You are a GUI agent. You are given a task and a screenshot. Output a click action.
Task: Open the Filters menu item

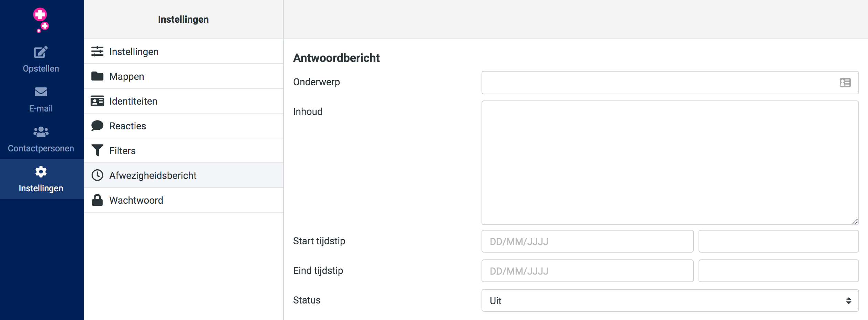pos(184,150)
